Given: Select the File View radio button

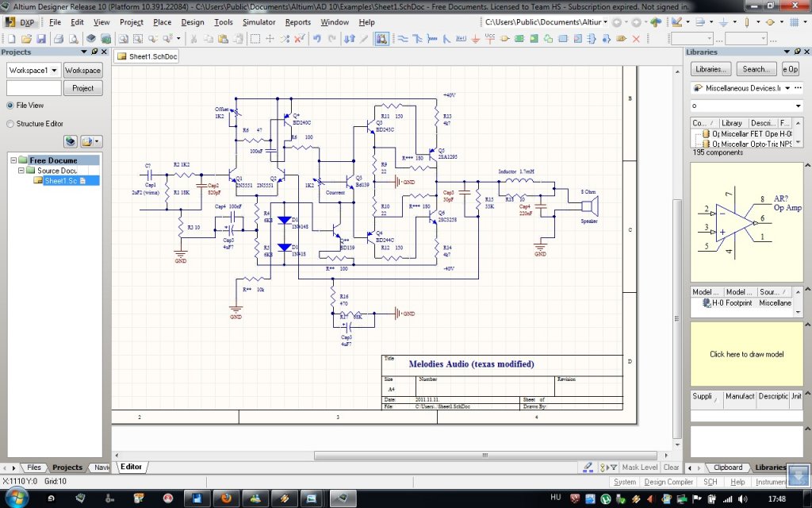Looking at the screenshot, I should 10,106.
